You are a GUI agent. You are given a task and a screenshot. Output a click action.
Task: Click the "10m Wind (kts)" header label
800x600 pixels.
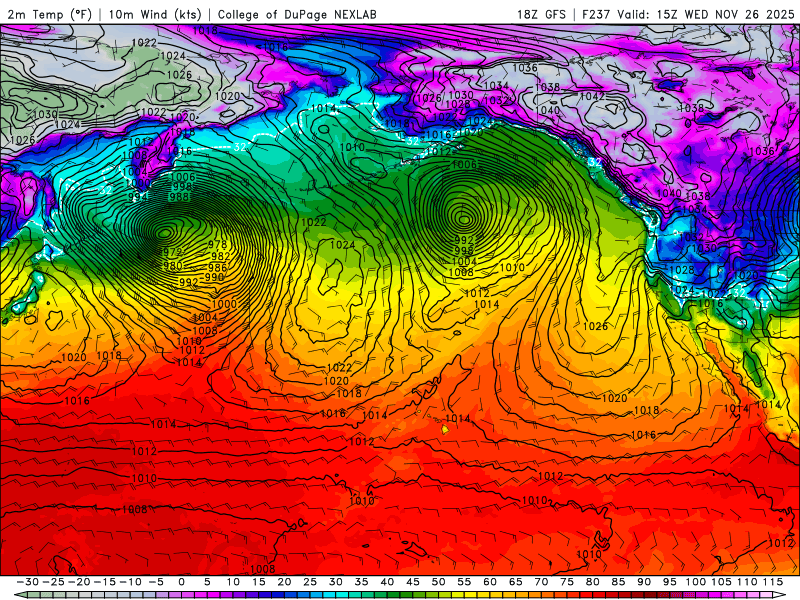pos(155,14)
